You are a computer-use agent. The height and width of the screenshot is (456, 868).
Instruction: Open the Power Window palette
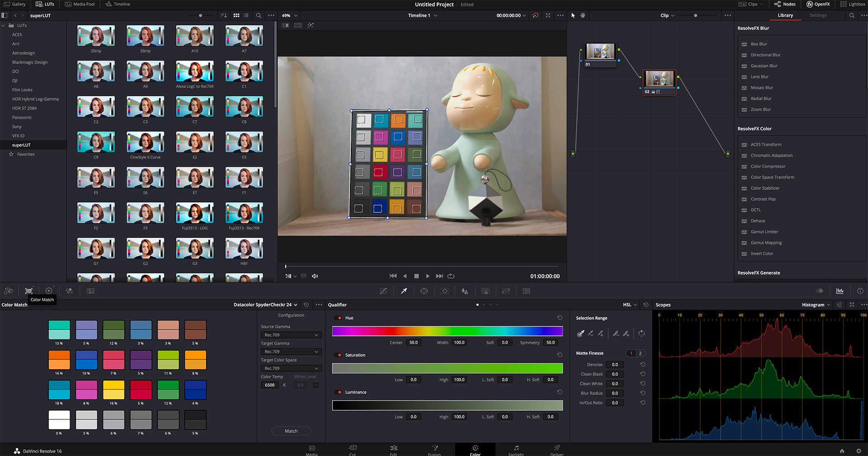[424, 291]
